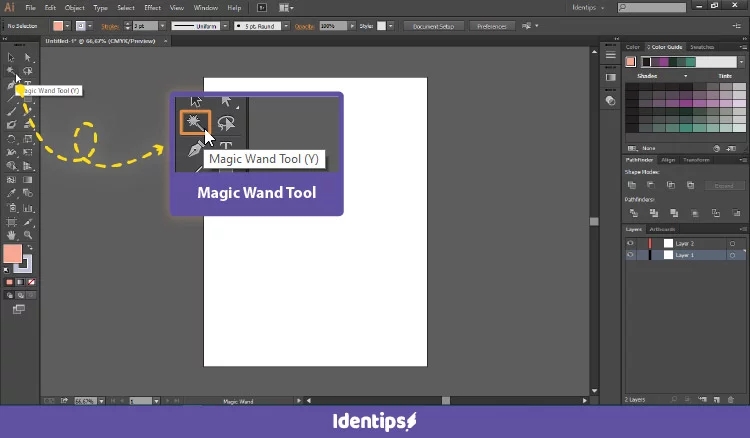Select the Eyedropper tool
This screenshot has height=438, width=750.
11,193
